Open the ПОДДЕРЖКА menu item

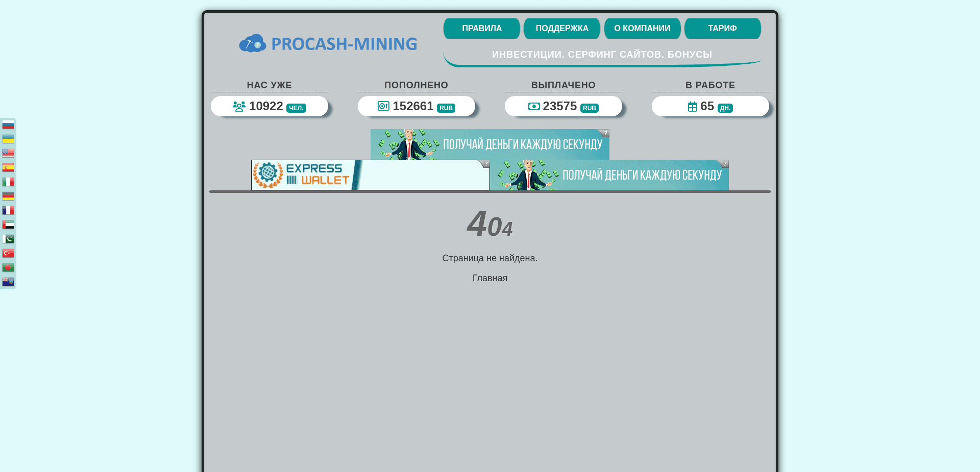click(x=561, y=28)
